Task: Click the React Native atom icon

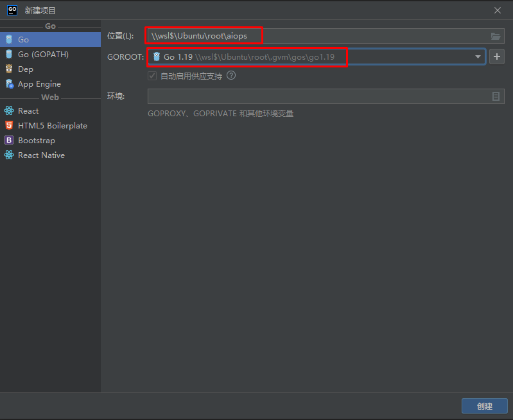Action: click(x=9, y=155)
